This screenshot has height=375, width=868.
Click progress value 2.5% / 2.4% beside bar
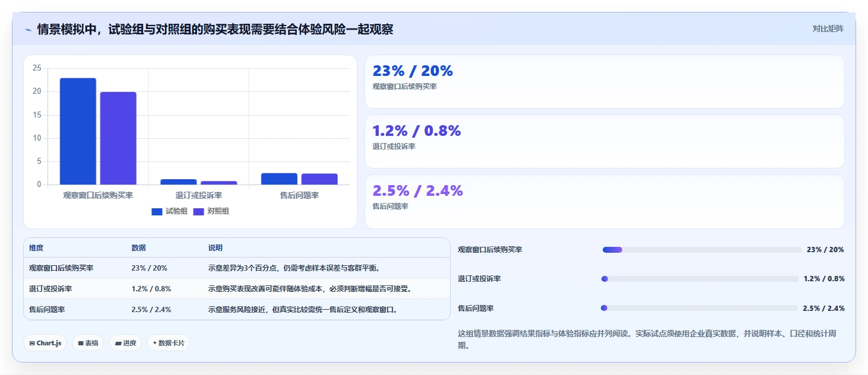[x=823, y=309]
